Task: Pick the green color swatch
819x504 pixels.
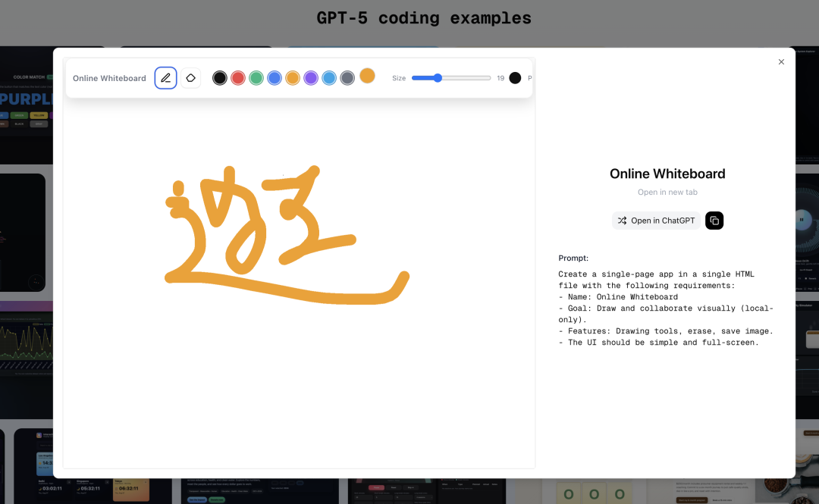Action: coord(256,78)
